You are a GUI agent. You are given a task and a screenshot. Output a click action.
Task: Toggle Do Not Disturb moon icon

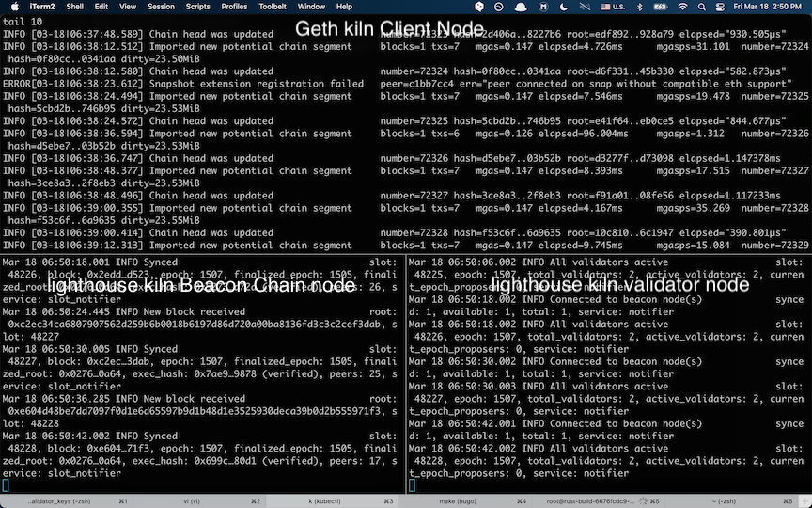(564, 7)
